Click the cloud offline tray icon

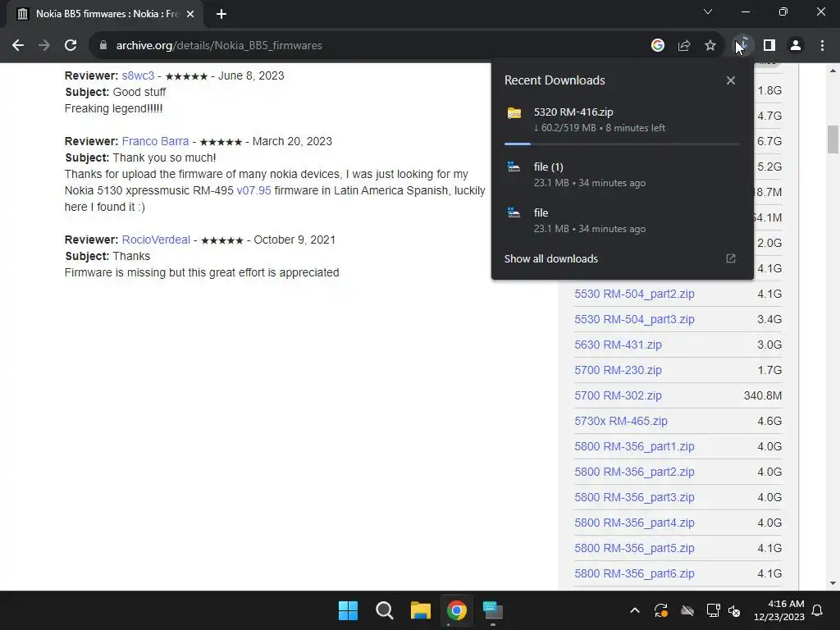[x=687, y=610]
